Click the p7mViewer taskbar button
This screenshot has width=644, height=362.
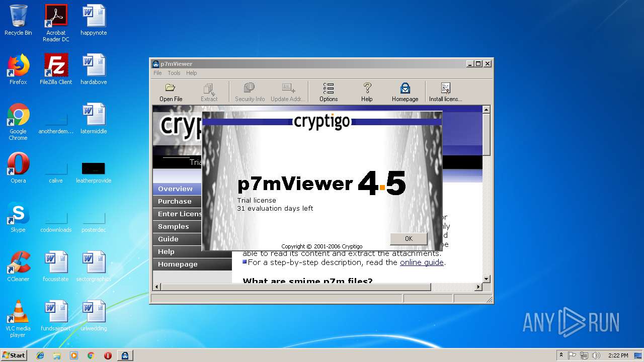pos(125,355)
